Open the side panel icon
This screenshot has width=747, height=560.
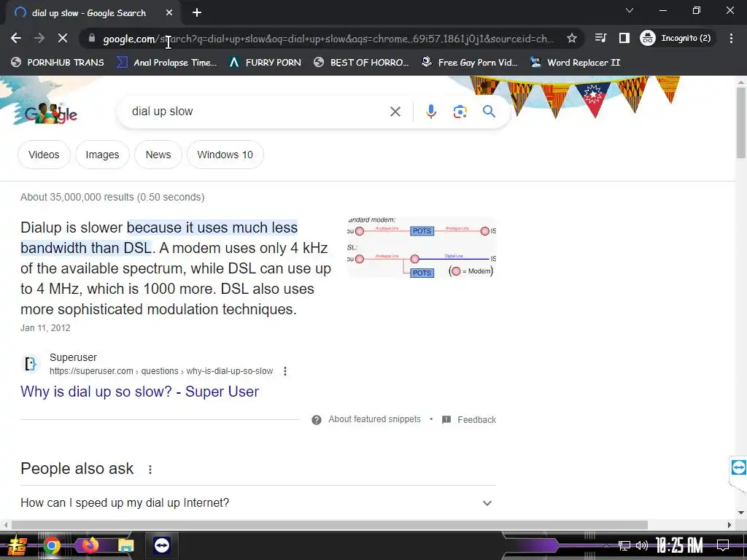(624, 38)
